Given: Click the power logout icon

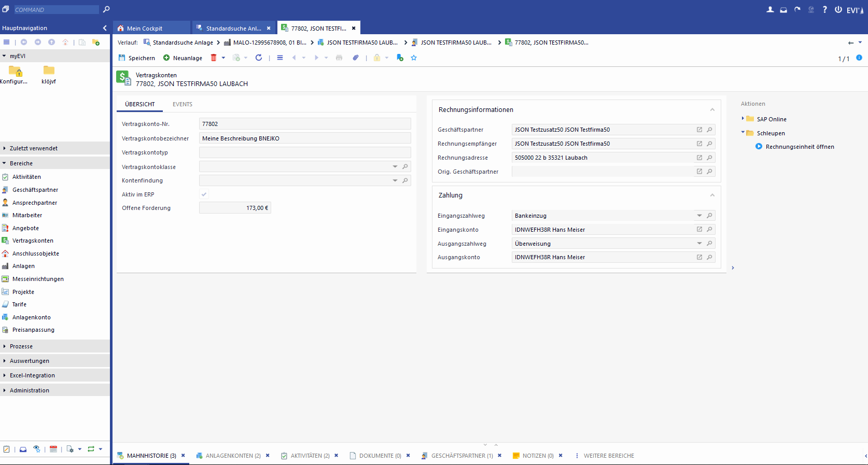Looking at the screenshot, I should (x=838, y=10).
